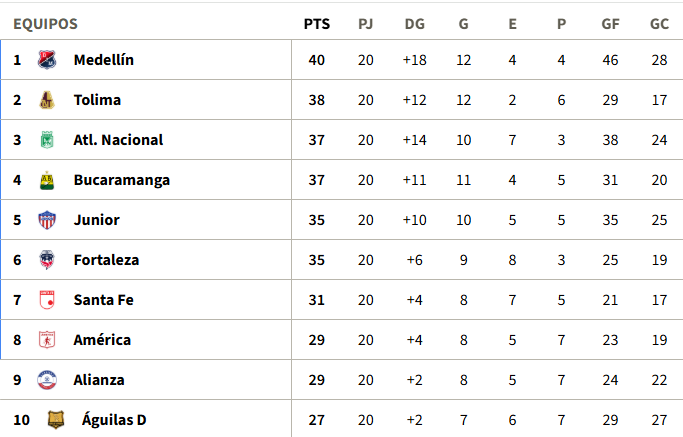The height and width of the screenshot is (437, 683).
Task: Click the Águilas D crest icon
Action: 56,420
